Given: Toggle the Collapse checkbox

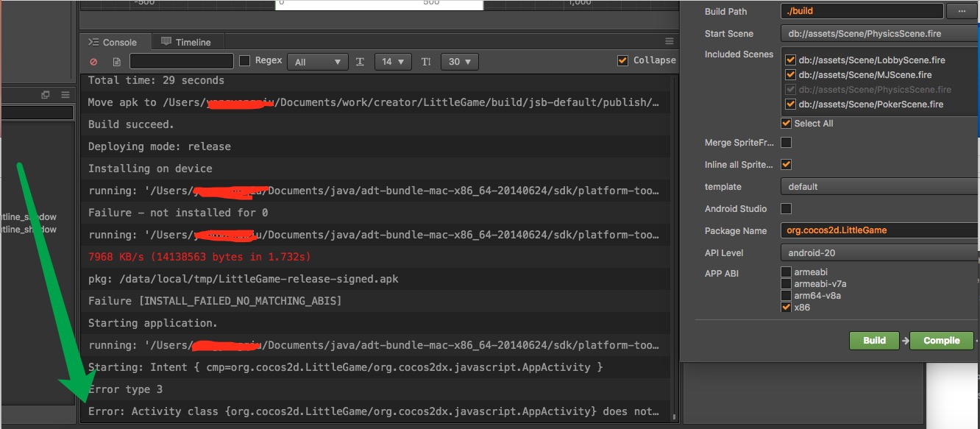Looking at the screenshot, I should pos(623,60).
